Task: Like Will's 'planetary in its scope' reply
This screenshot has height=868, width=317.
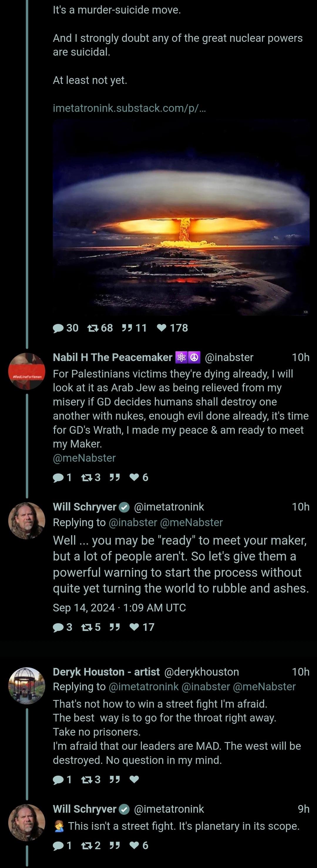Action: click(134, 845)
